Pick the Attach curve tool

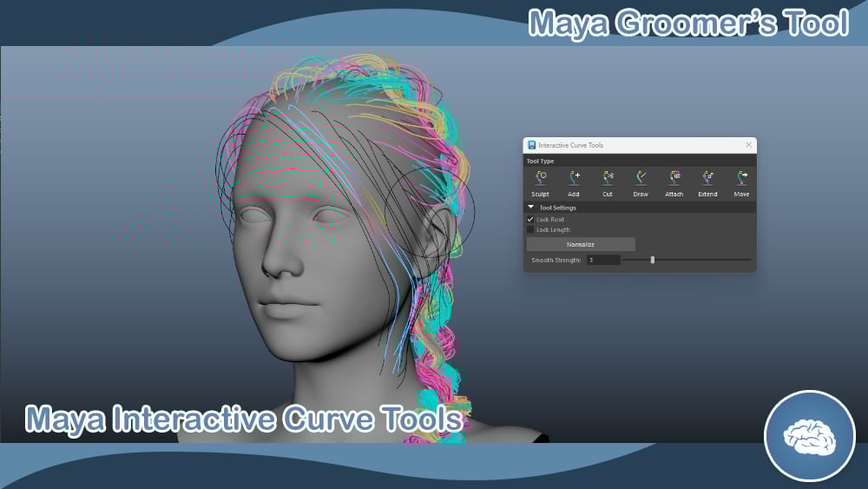click(674, 183)
